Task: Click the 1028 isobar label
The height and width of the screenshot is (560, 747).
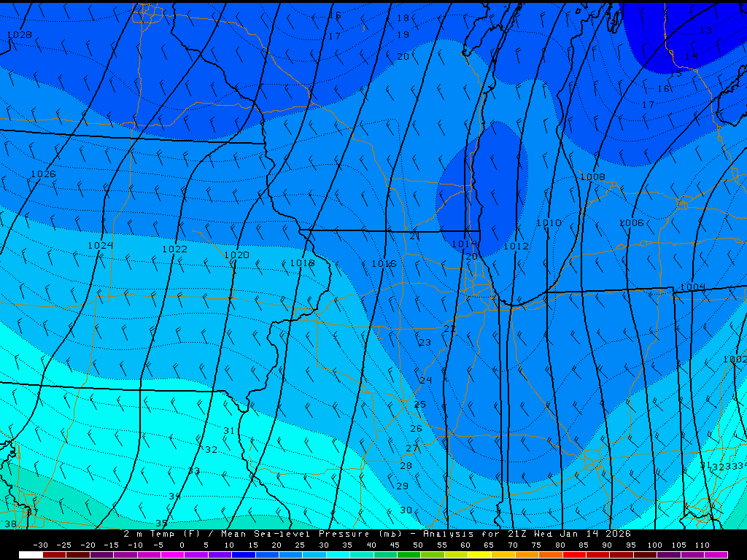Action: click(x=20, y=35)
